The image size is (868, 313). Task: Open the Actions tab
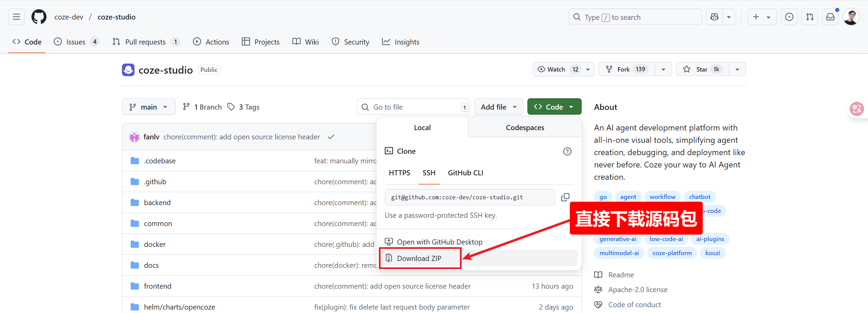[211, 42]
